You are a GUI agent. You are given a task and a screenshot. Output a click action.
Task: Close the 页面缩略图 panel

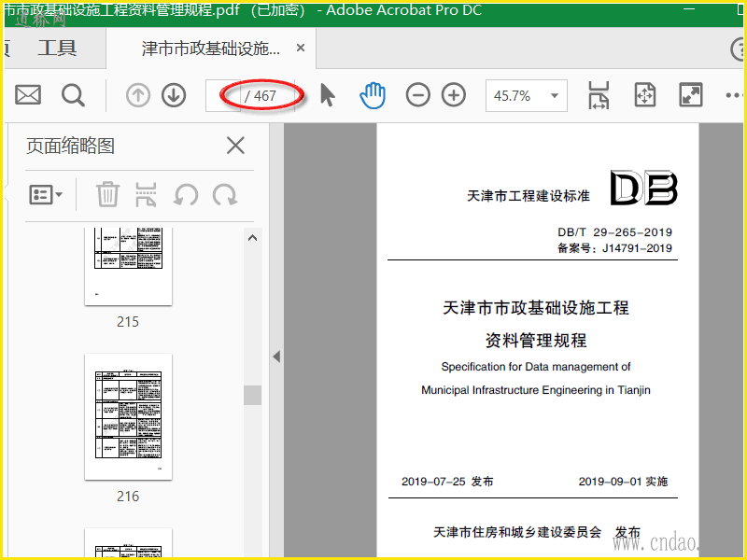coord(235,146)
